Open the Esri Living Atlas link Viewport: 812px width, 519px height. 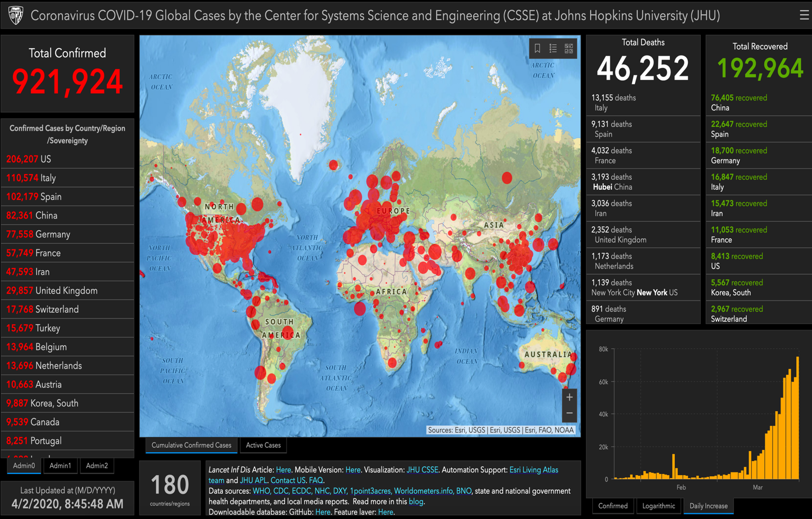pos(534,470)
